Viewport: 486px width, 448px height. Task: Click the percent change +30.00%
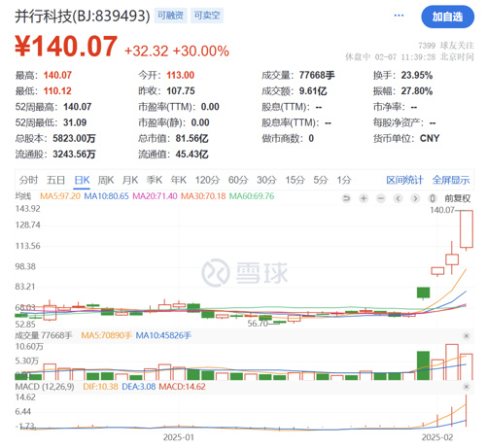(201, 52)
